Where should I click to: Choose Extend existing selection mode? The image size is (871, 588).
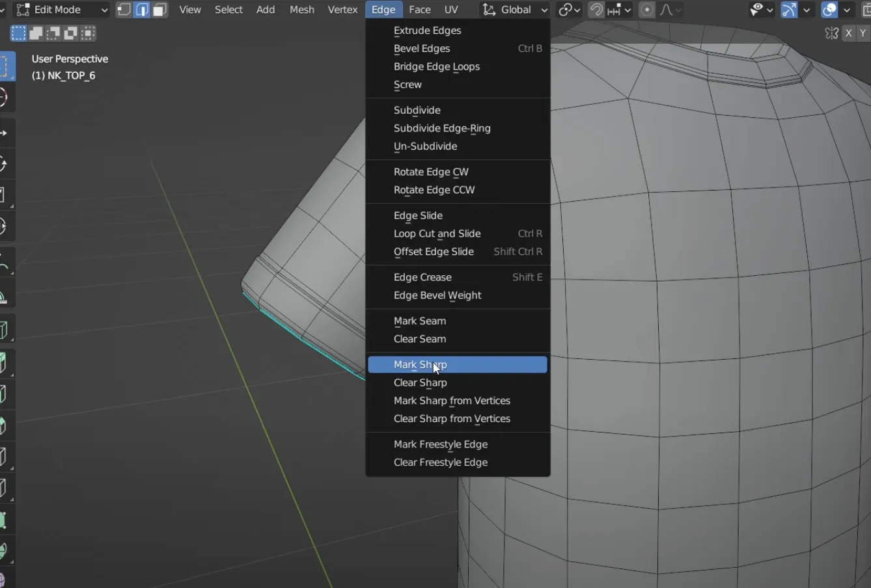[x=36, y=33]
